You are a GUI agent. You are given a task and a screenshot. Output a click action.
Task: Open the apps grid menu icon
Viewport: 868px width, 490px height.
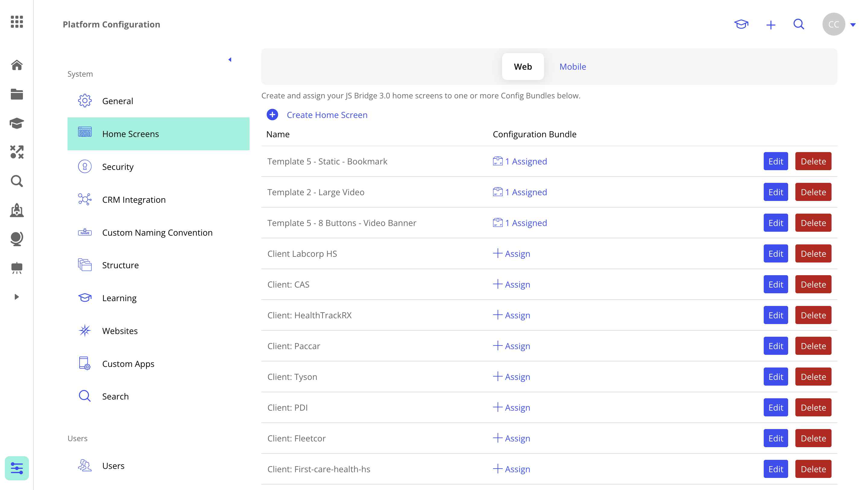[17, 22]
